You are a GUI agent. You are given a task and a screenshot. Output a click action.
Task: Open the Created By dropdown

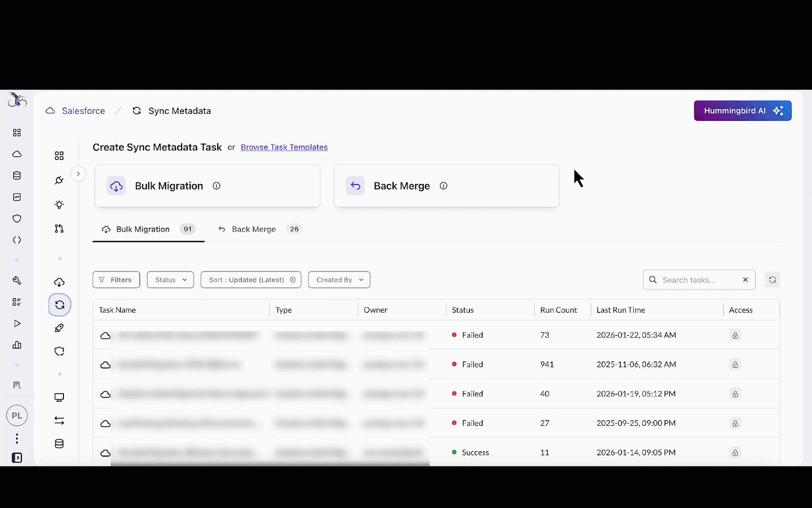click(339, 280)
